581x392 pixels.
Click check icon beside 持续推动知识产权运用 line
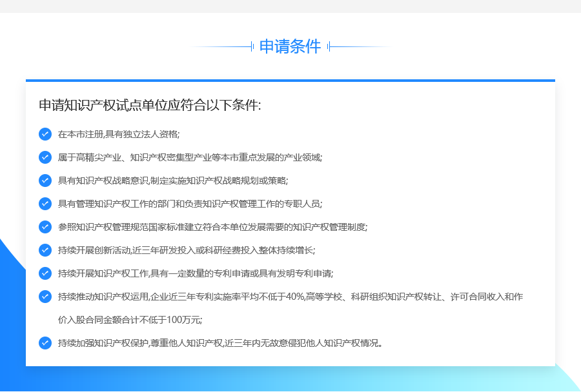(45, 297)
